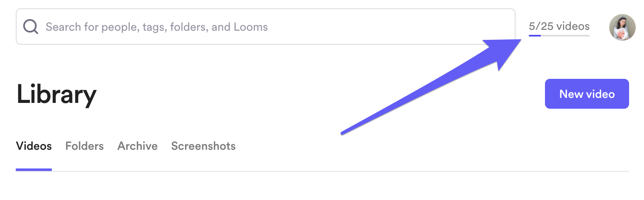Click the Library page heading
The height and width of the screenshot is (200, 644).
coord(56,95)
